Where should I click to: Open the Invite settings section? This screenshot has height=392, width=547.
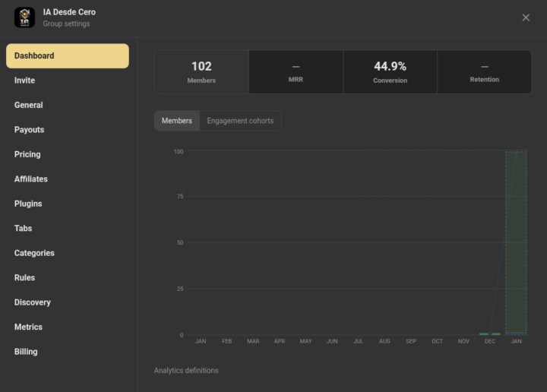click(25, 81)
